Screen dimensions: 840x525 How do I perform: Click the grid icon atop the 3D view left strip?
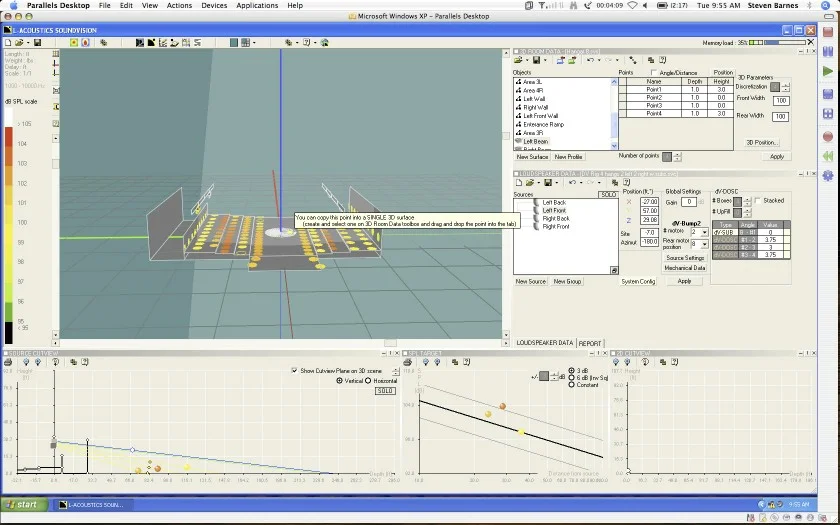point(56,54)
